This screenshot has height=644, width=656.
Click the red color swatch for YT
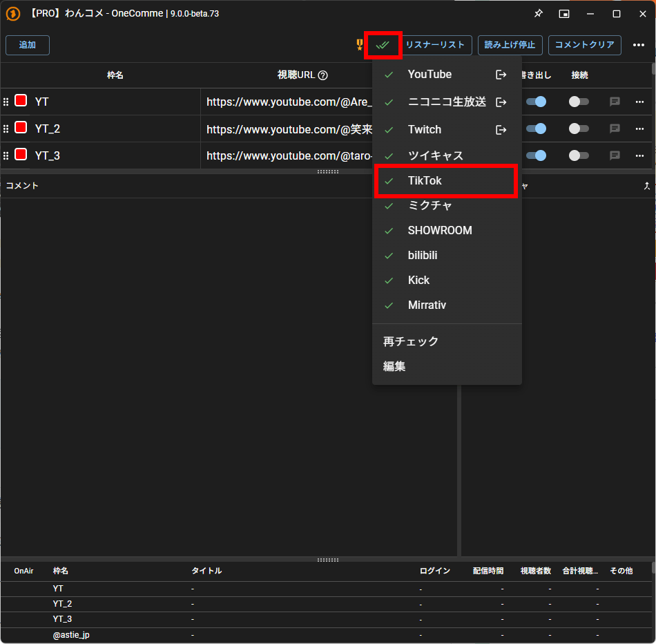tap(21, 101)
